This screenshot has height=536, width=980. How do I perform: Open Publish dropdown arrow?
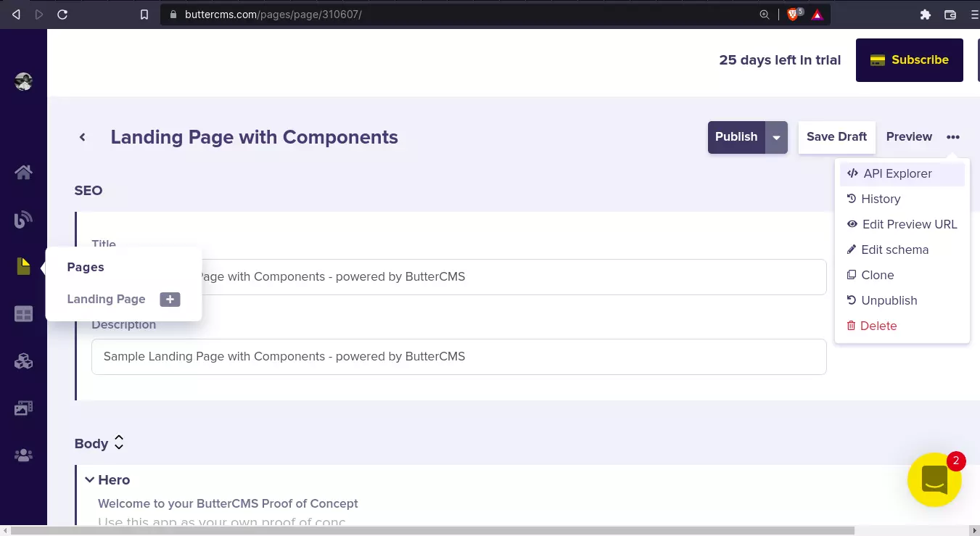[776, 137]
